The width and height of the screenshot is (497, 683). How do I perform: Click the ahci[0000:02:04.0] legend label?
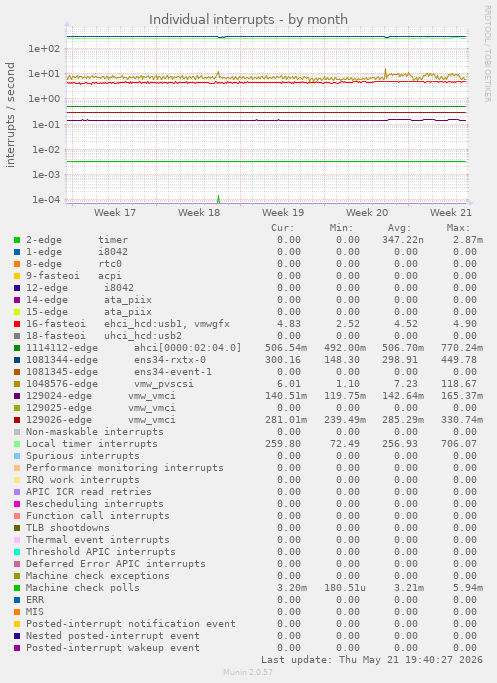click(x=187, y=348)
